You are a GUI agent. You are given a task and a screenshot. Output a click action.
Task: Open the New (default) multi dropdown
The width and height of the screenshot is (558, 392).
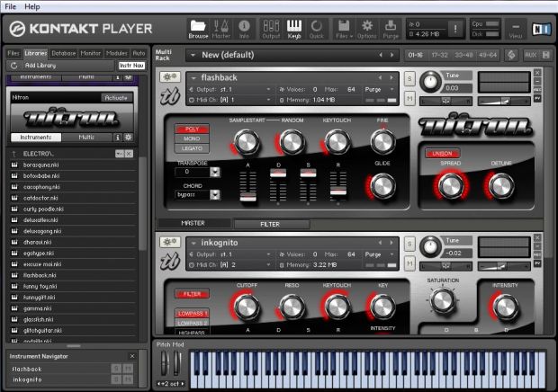pos(193,55)
